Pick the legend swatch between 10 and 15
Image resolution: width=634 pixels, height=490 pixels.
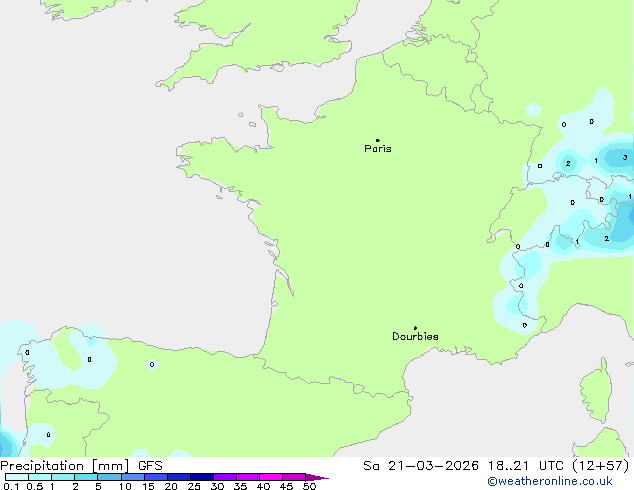132,477
